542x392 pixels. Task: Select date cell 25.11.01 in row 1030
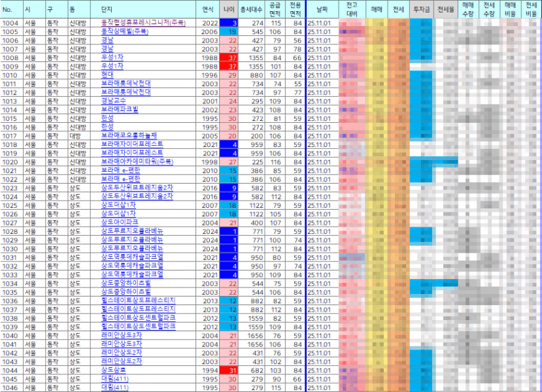pos(322,248)
